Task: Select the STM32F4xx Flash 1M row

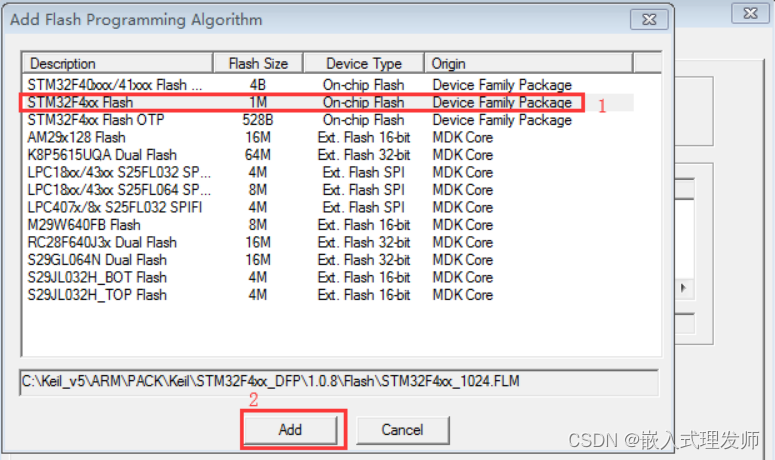Action: tap(328, 102)
